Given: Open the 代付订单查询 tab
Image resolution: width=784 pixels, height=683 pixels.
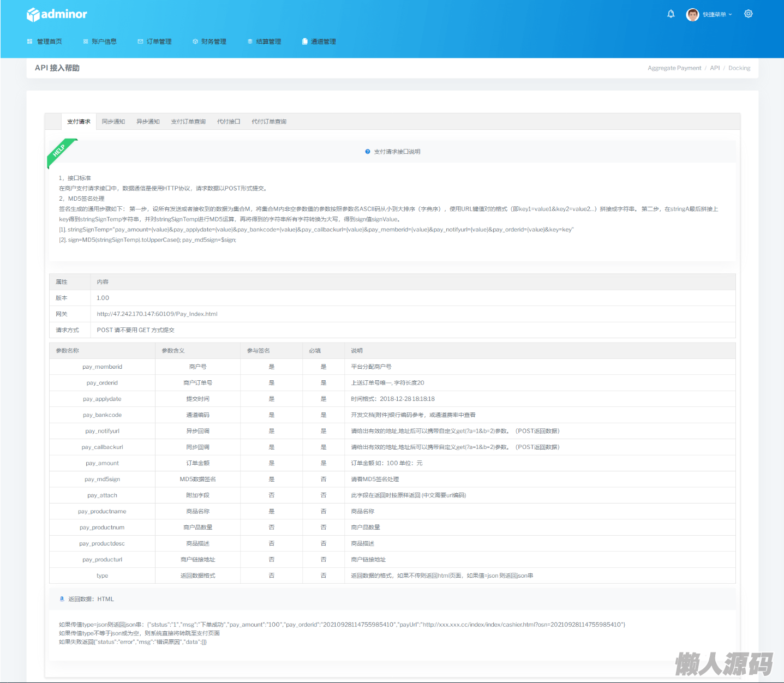Looking at the screenshot, I should pos(268,122).
